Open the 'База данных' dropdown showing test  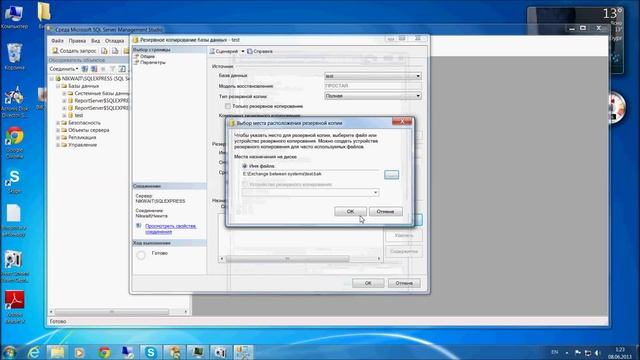pyautogui.click(x=373, y=76)
